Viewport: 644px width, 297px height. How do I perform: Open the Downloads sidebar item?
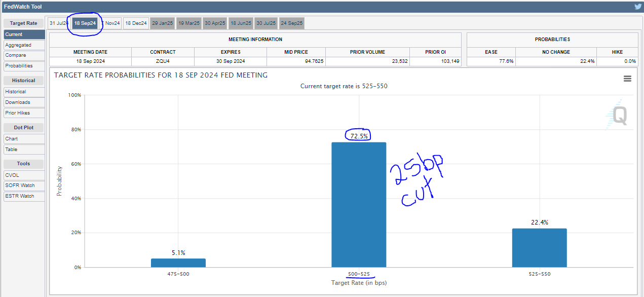[x=24, y=102]
